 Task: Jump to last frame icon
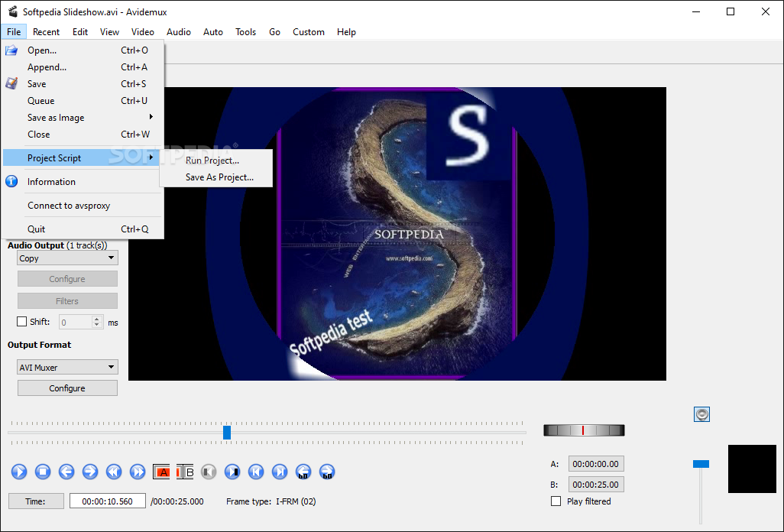click(x=280, y=472)
